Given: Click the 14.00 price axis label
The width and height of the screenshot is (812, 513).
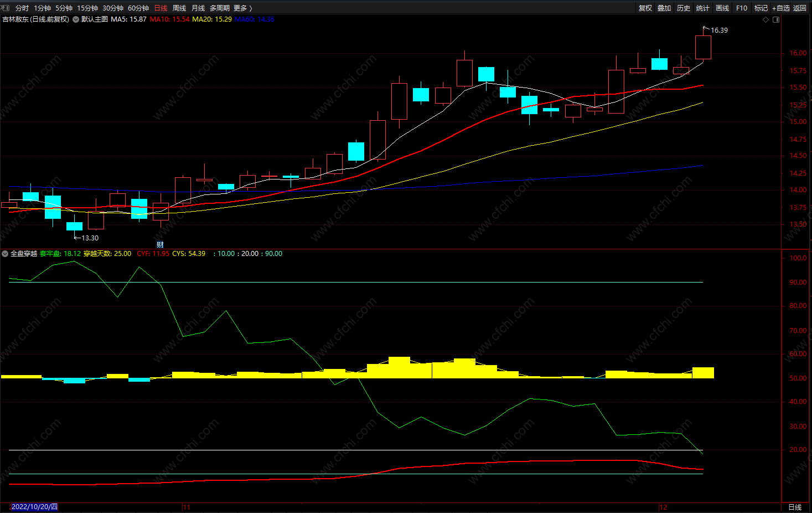Looking at the screenshot, I should pos(798,190).
